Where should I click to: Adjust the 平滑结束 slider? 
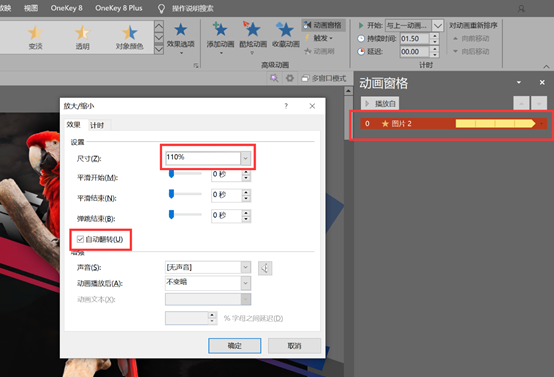click(x=171, y=194)
